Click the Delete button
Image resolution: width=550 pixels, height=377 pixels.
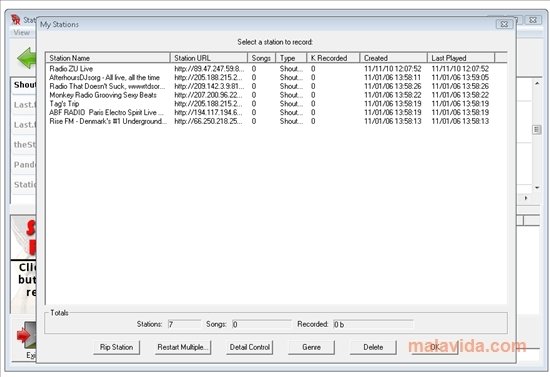(x=373, y=347)
